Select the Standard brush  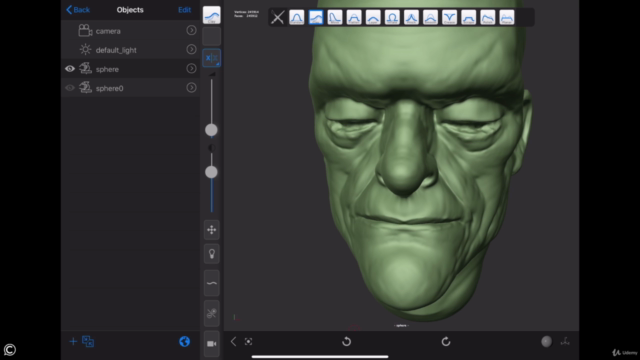tap(297, 18)
